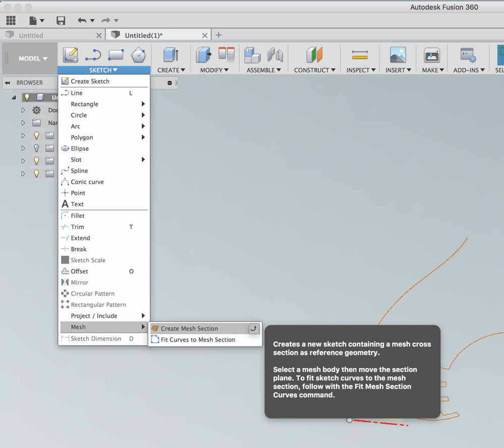Select the Polygon tool icon in the toolbar
Image resolution: width=504 pixels, height=448 pixels.
(x=139, y=54)
